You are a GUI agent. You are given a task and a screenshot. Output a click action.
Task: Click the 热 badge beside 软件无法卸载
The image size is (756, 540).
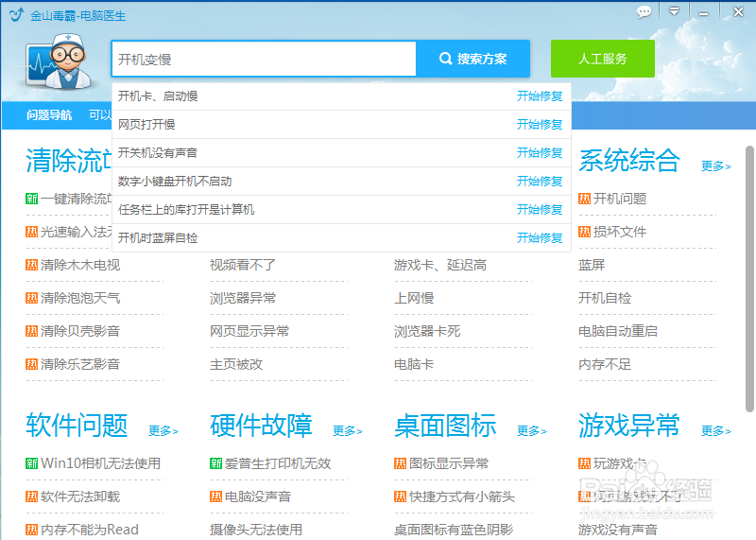[x=32, y=496]
